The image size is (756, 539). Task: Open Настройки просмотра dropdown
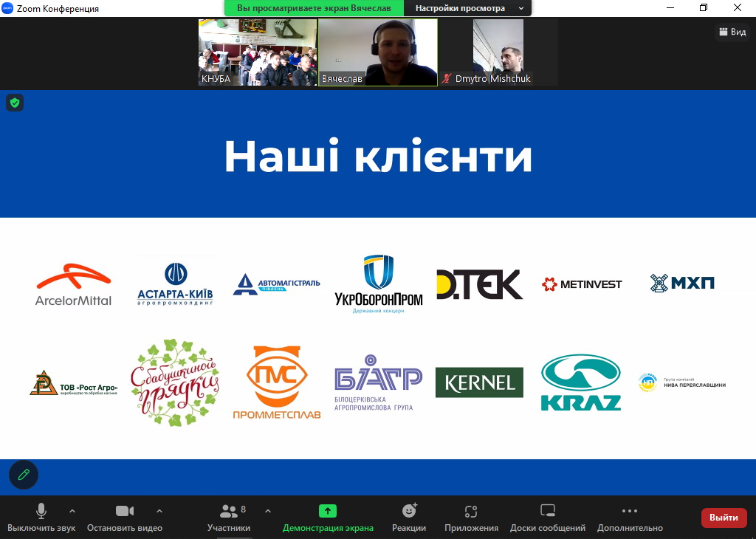(x=467, y=8)
